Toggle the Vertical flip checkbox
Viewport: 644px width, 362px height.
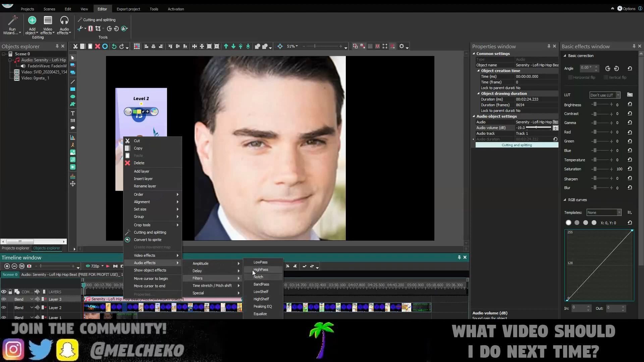(x=606, y=77)
